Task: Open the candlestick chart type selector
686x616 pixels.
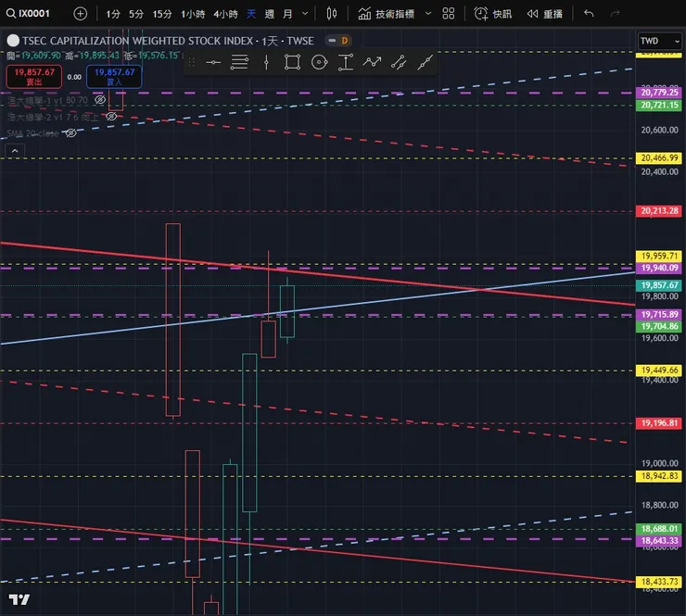Action: 332,14
